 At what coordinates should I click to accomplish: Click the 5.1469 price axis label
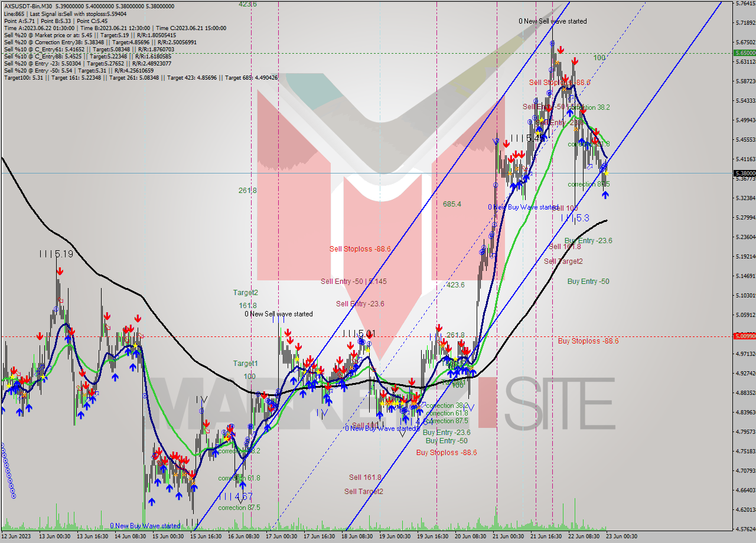pos(745,276)
